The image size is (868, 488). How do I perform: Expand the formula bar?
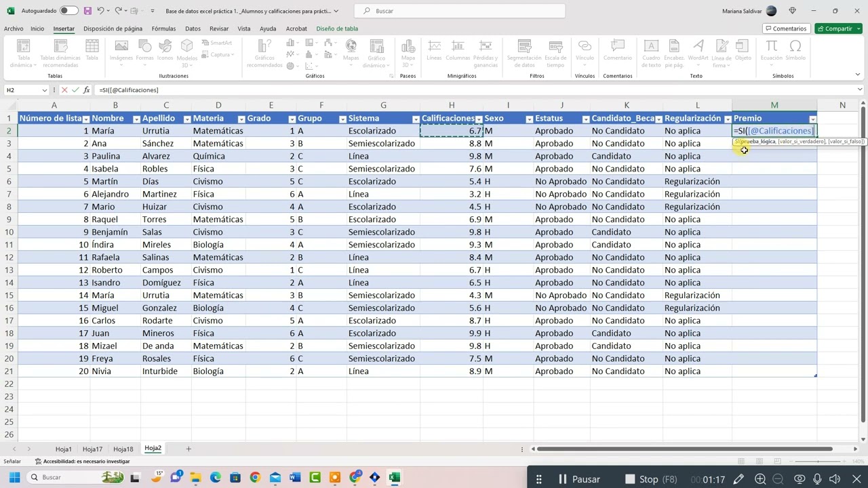click(x=860, y=89)
